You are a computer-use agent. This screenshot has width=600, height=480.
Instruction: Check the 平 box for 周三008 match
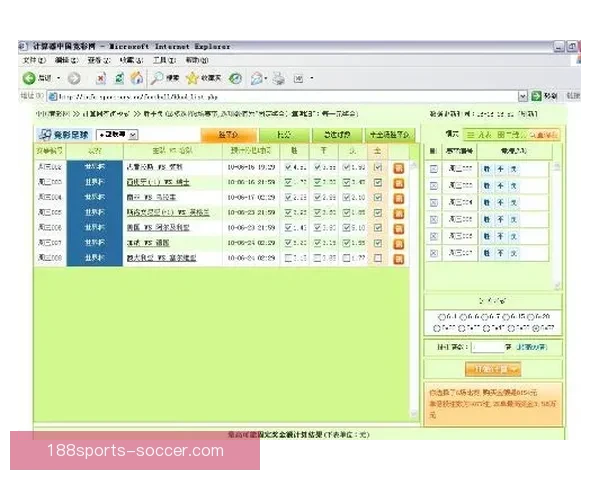[317, 258]
